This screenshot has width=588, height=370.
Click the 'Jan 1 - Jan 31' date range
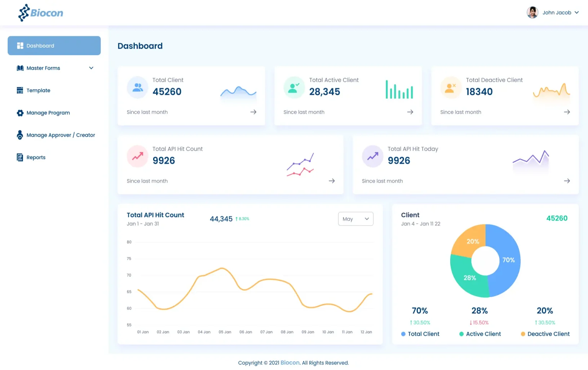click(x=143, y=224)
